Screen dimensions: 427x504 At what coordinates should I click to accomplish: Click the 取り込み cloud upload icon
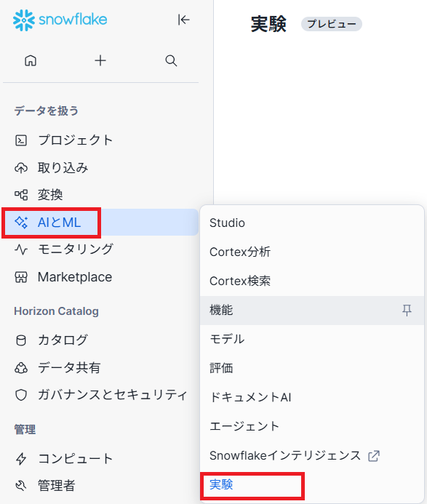pos(21,168)
